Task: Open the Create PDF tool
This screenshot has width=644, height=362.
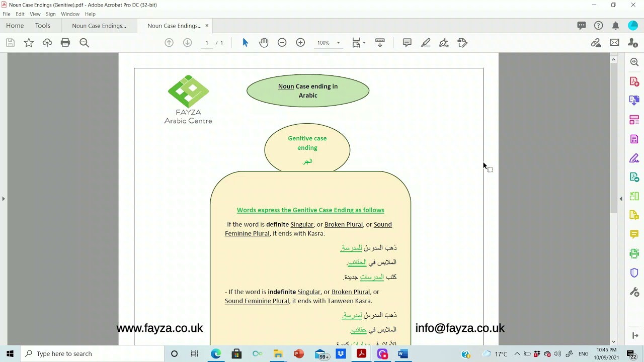Action: pos(634,81)
